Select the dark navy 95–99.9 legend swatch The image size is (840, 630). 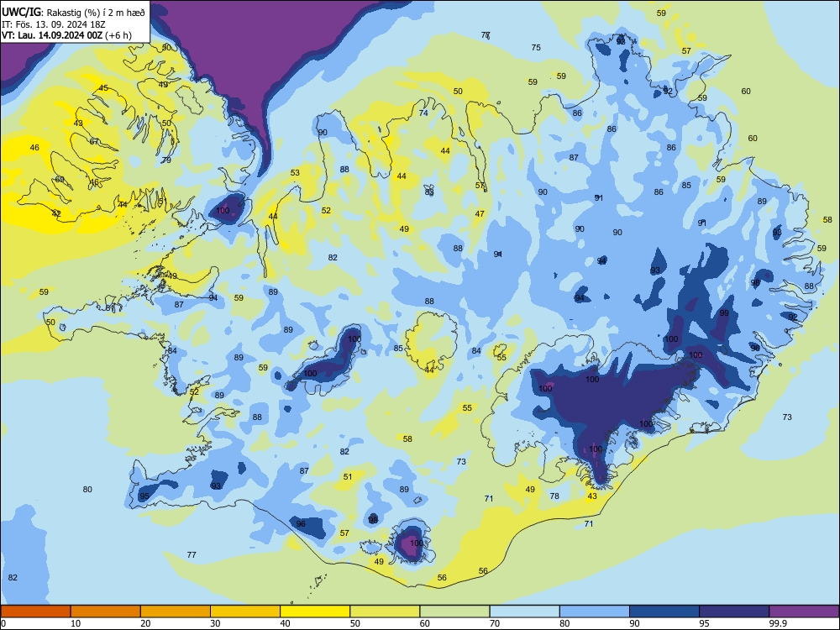click(734, 612)
